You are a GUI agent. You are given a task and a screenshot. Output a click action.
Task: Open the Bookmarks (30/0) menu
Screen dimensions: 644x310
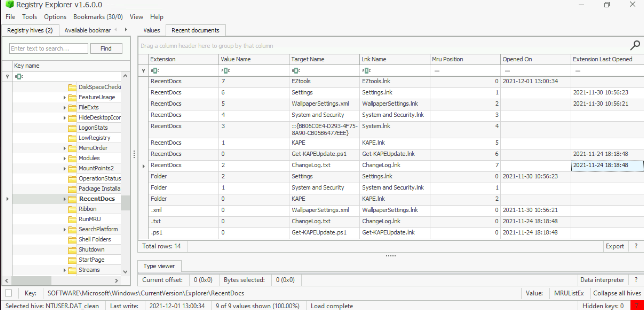coord(98,17)
